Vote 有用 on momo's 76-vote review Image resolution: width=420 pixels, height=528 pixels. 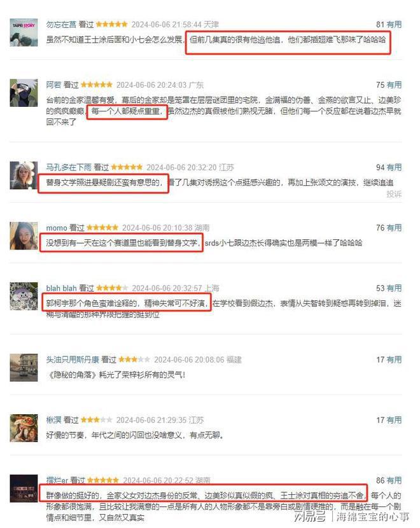click(394, 228)
